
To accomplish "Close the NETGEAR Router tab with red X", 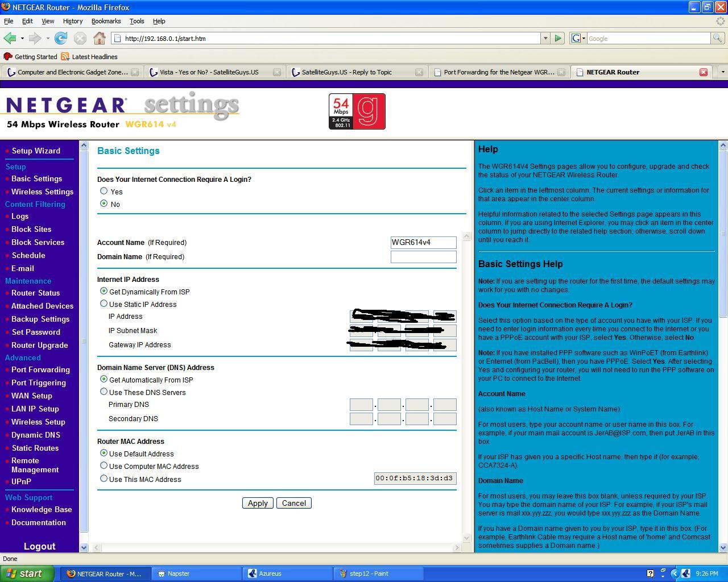I will click(704, 72).
